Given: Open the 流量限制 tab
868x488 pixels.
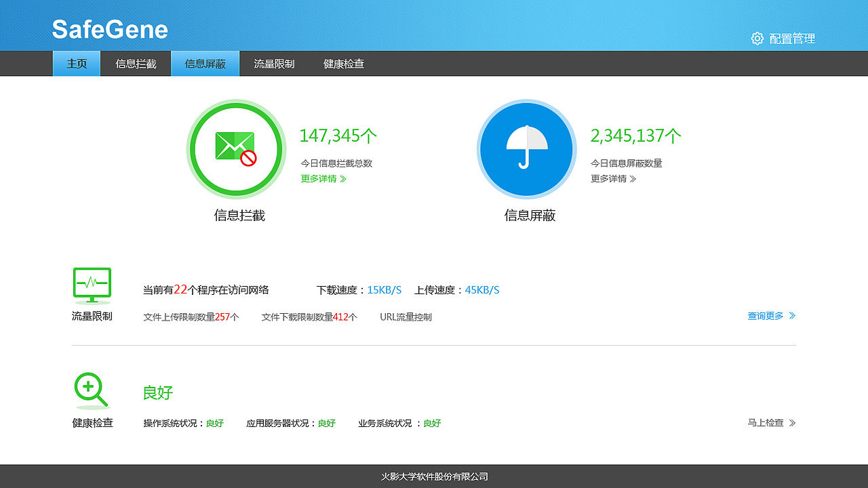Looking at the screenshot, I should (274, 64).
